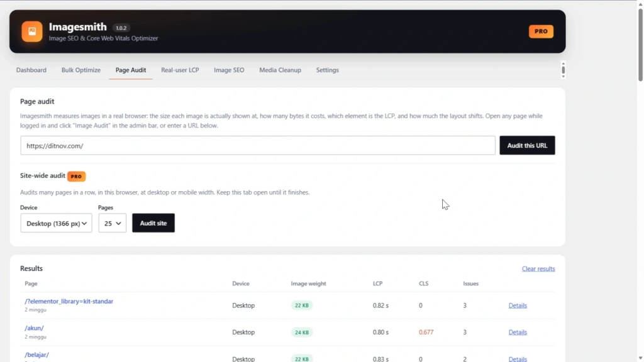Click the 0.677 CLS value
This screenshot has width=644, height=362.
pos(426,332)
